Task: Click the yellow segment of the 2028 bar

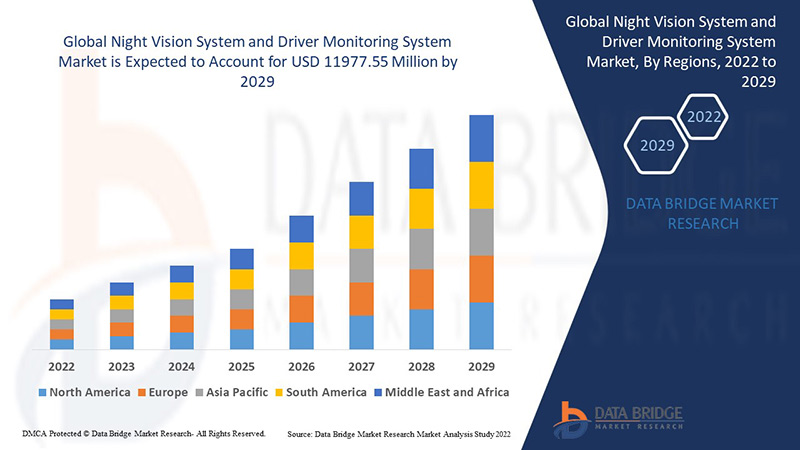Action: coord(421,208)
